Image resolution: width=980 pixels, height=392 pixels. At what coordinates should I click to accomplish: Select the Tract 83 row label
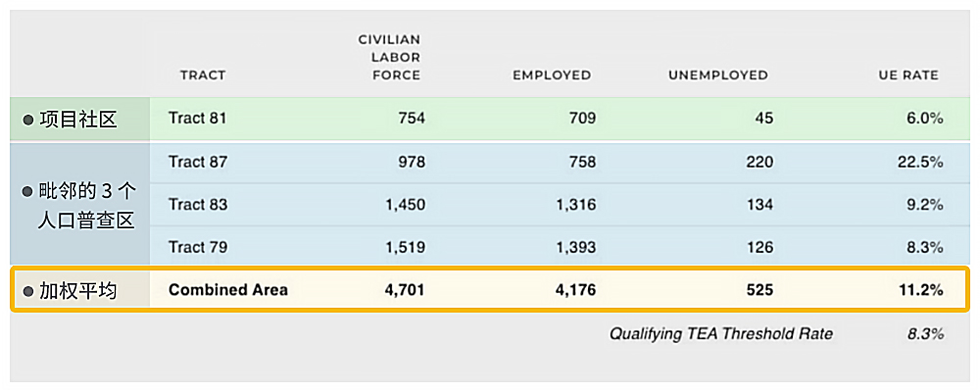click(x=197, y=205)
